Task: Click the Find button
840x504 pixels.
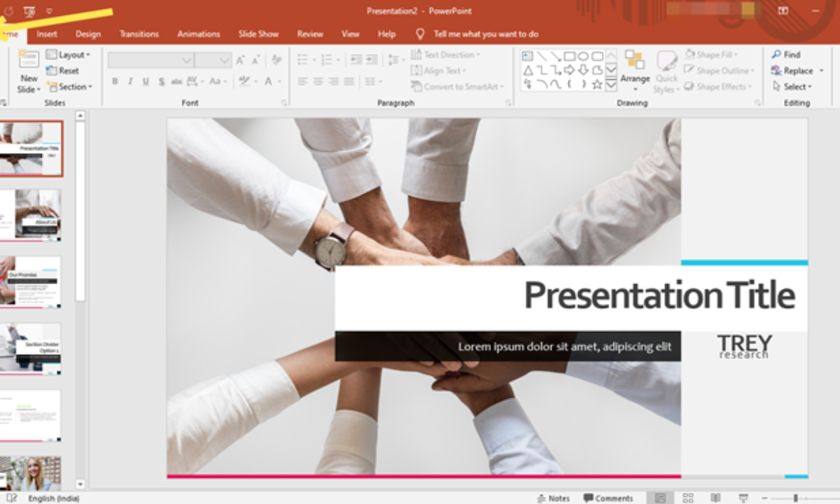Action: coord(786,55)
